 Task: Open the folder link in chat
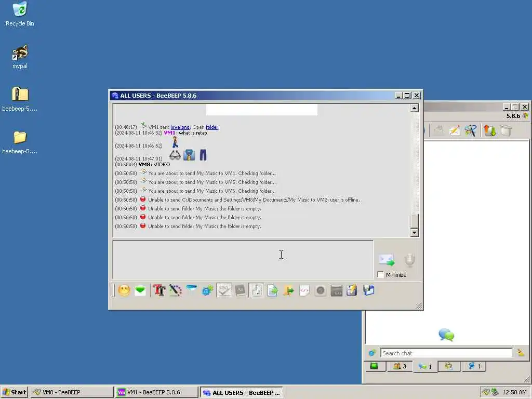[212, 127]
